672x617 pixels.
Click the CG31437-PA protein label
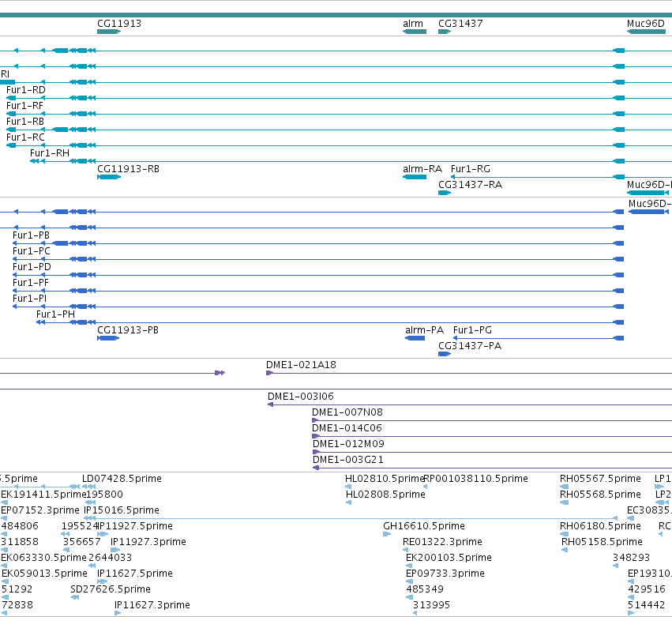click(470, 346)
